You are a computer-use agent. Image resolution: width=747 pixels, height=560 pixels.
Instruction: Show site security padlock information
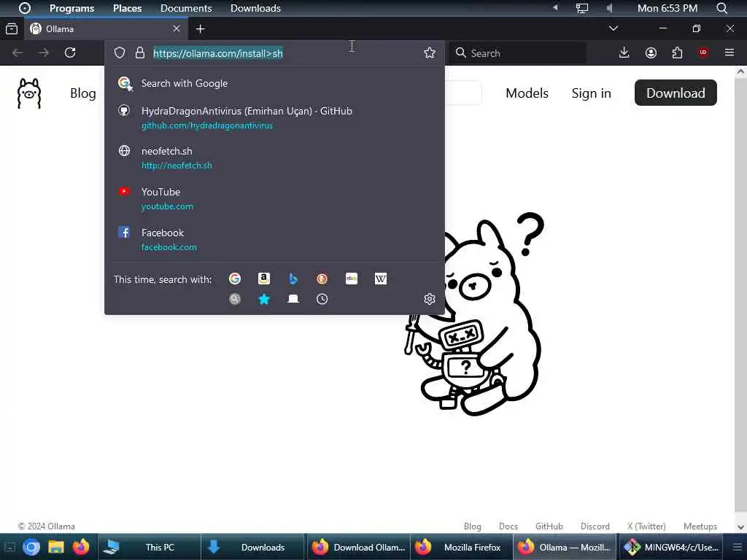(x=139, y=52)
